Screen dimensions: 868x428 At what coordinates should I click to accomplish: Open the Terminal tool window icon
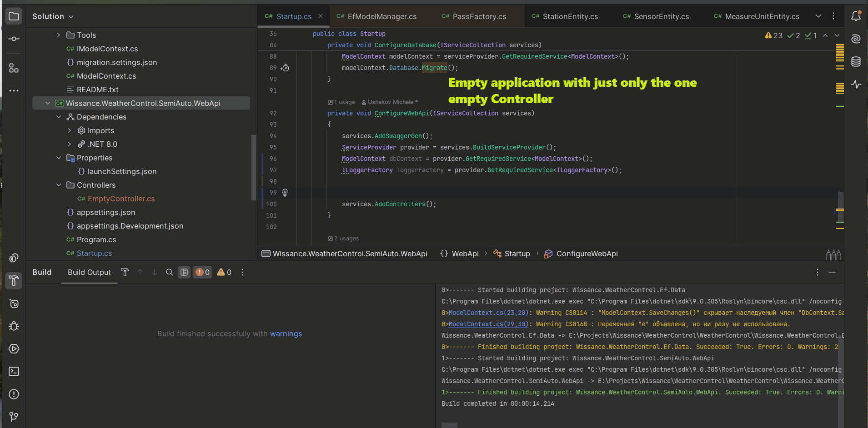coord(14,372)
